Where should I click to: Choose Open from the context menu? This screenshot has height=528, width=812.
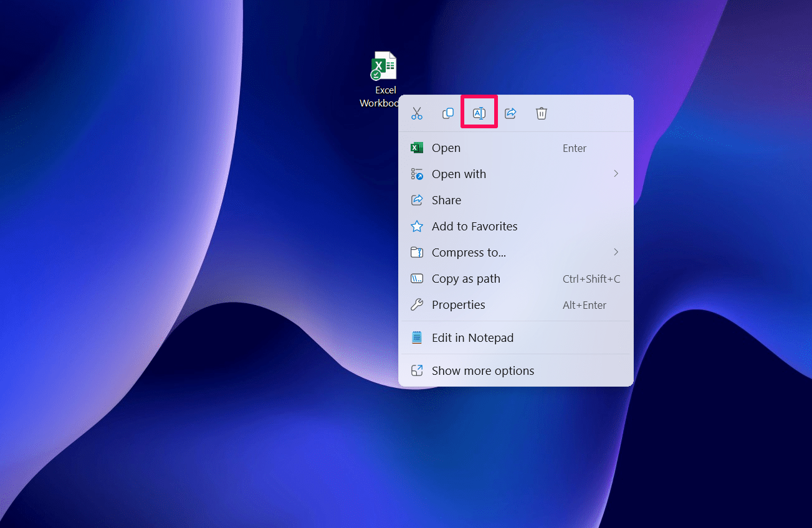point(516,148)
